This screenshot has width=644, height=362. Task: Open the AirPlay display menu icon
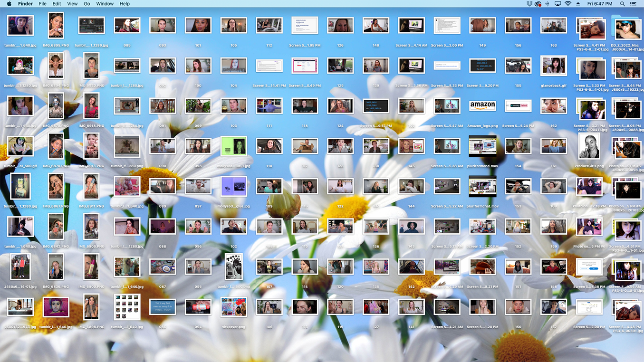(x=557, y=4)
